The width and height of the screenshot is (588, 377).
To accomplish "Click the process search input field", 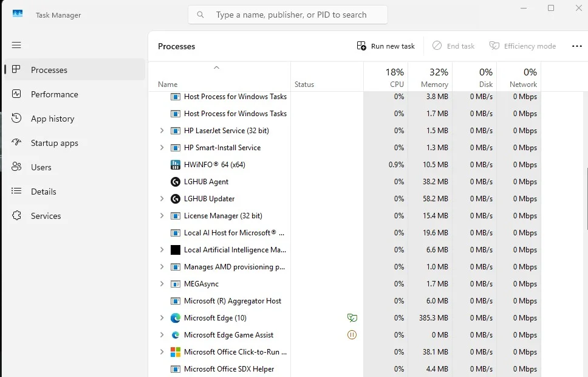I will pyautogui.click(x=288, y=15).
